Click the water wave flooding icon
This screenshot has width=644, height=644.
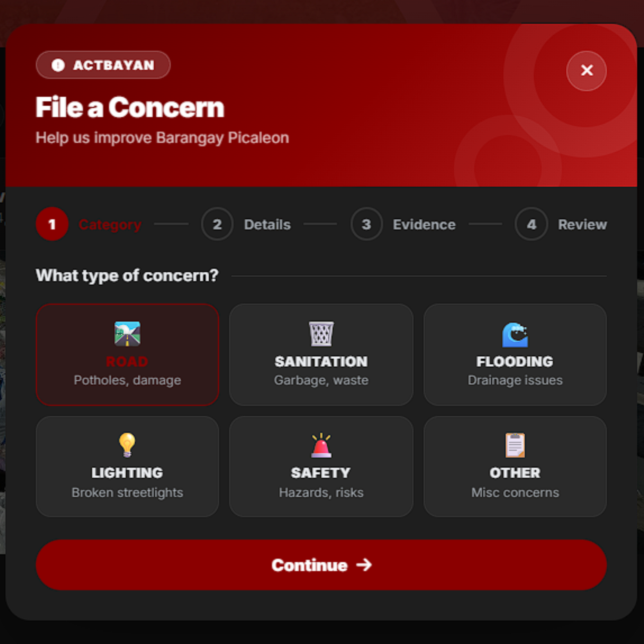[515, 334]
